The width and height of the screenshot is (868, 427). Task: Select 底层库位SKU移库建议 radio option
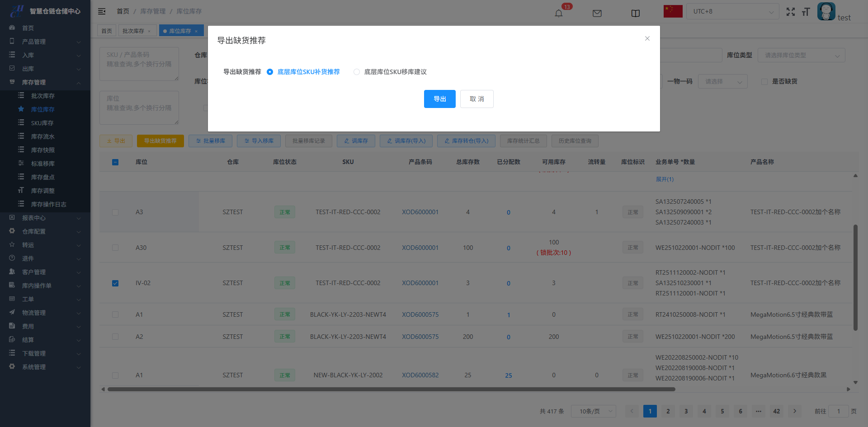pyautogui.click(x=357, y=72)
